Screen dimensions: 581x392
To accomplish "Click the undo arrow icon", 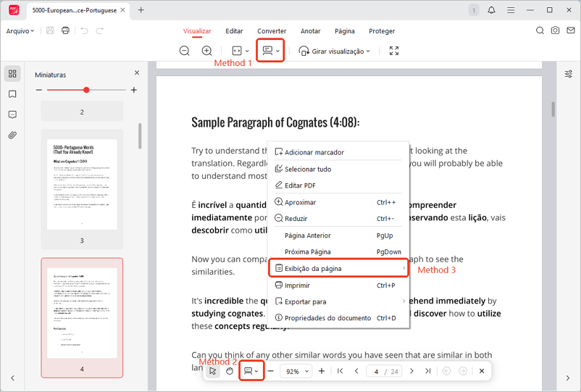I will 85,30.
